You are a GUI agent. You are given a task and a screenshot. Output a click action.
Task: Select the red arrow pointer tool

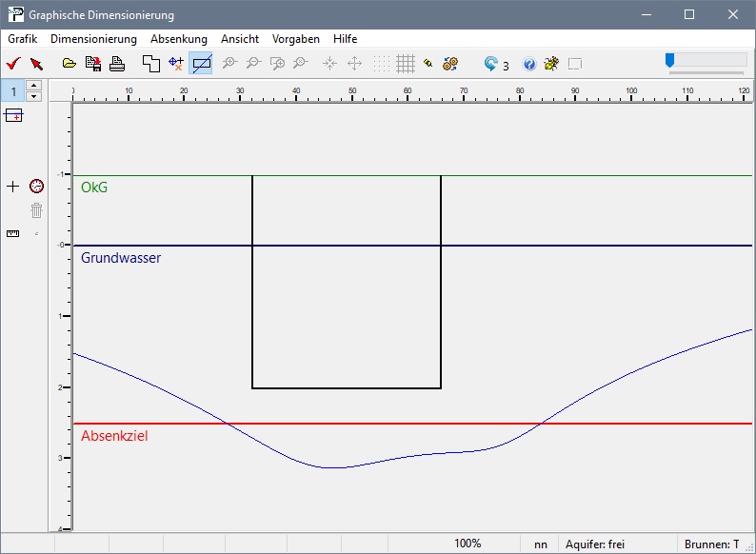[36, 64]
